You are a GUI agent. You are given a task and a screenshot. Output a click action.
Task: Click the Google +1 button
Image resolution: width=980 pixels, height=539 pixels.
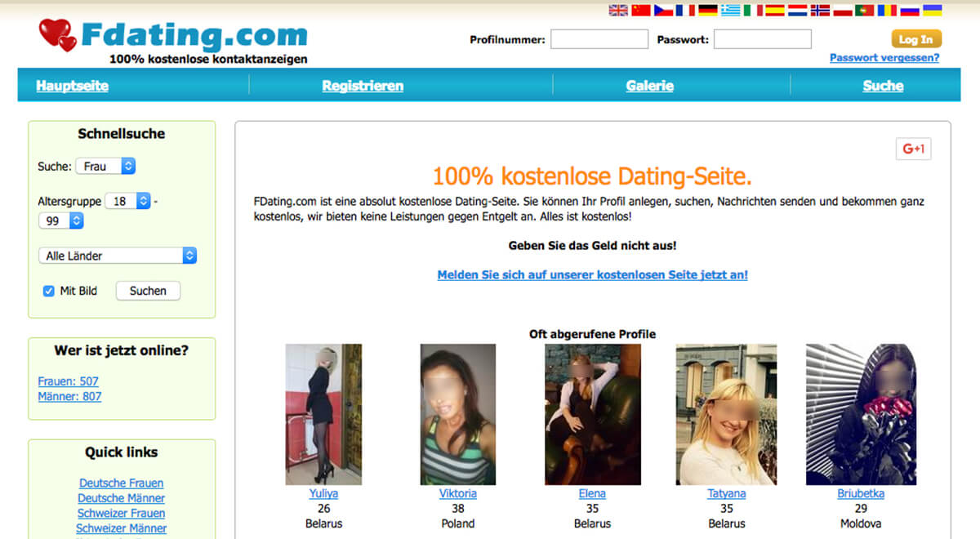pos(913,149)
